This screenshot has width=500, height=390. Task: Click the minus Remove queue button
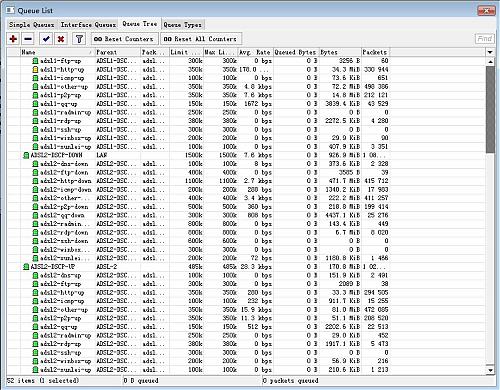coord(28,39)
